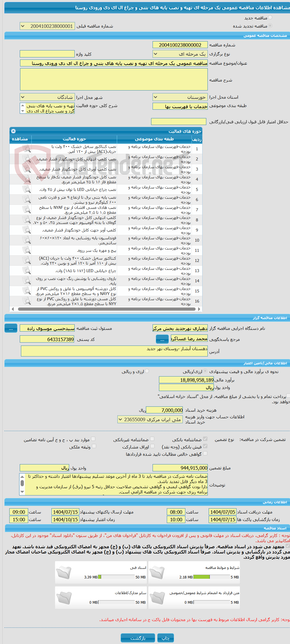Toggle فیش بانکی (وجه نقد) checkbox
The height and width of the screenshot is (644, 290).
[x=205, y=446]
